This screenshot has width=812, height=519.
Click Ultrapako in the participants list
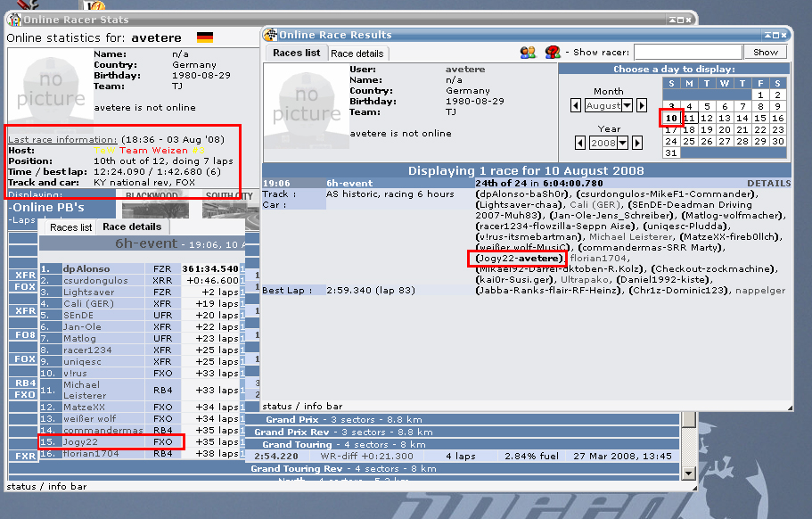point(585,280)
